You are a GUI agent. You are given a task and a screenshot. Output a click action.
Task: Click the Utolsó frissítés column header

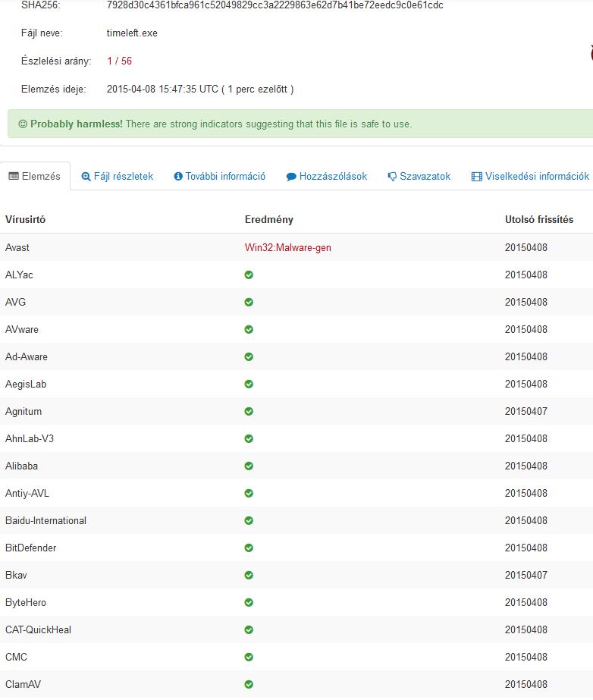tap(539, 220)
